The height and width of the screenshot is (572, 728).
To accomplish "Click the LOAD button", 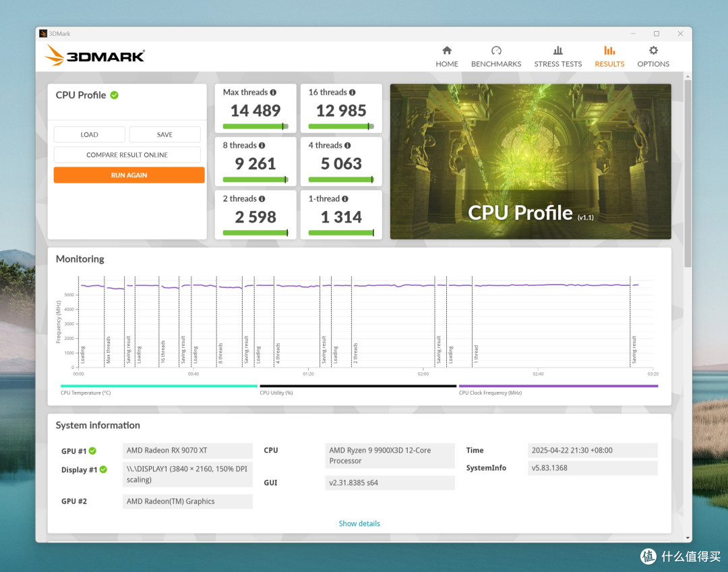I will [x=89, y=134].
